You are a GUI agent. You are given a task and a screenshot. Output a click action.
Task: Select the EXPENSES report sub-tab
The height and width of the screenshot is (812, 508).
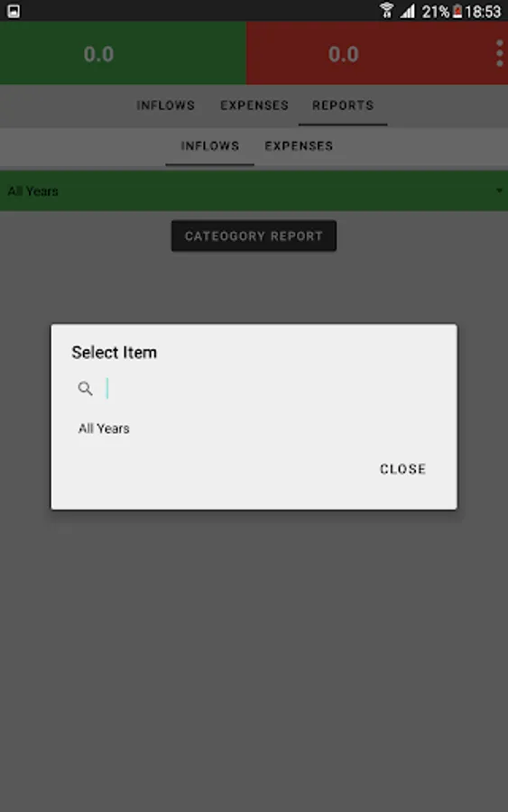tap(299, 146)
